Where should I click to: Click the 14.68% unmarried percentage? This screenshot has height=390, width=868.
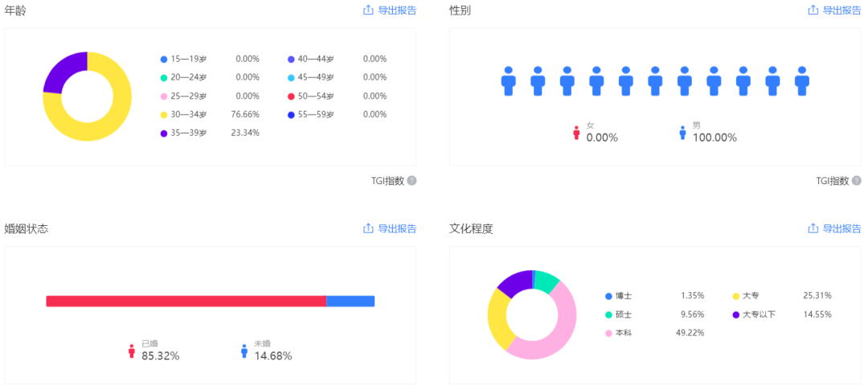click(x=273, y=356)
